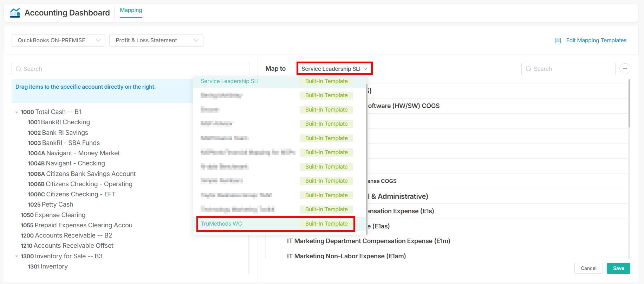Open the QuickBooks ON-PREMISE dropdown
644x284 pixels.
[58, 40]
